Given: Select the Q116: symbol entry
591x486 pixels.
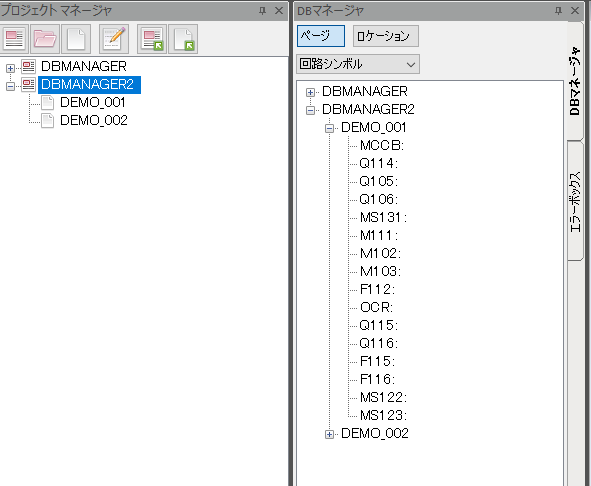Looking at the screenshot, I should pos(378,343).
